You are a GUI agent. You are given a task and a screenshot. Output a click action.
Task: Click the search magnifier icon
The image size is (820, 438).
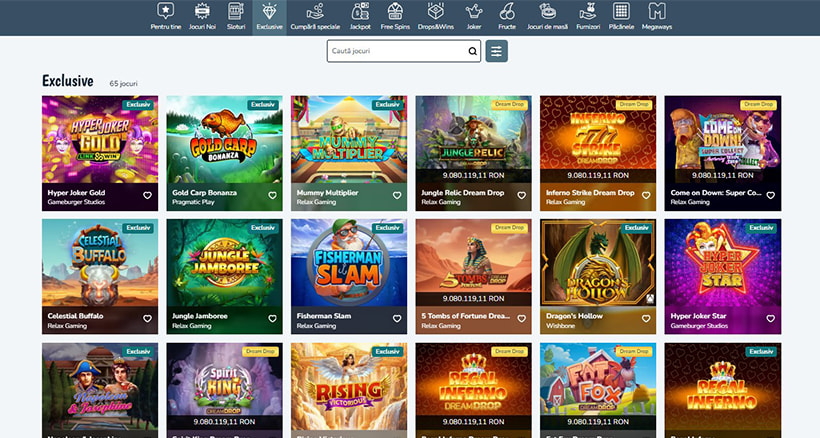(x=472, y=51)
